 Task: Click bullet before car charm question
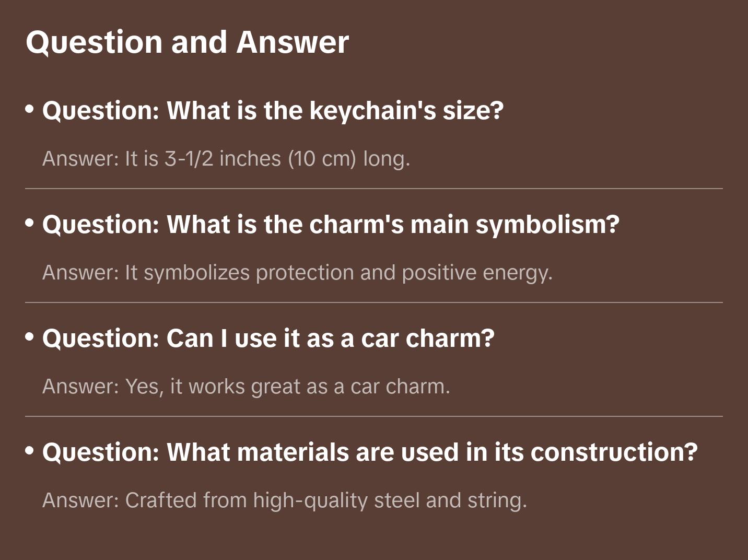[30, 337]
